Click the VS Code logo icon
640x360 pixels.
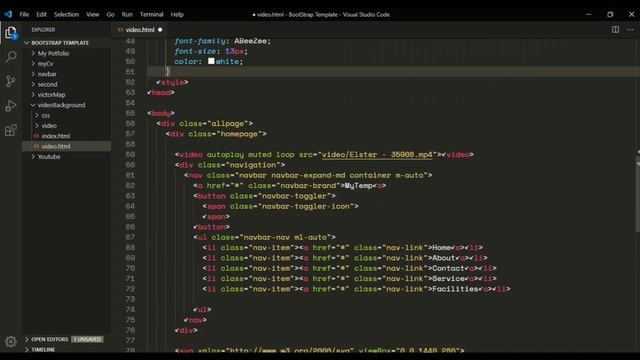point(8,14)
